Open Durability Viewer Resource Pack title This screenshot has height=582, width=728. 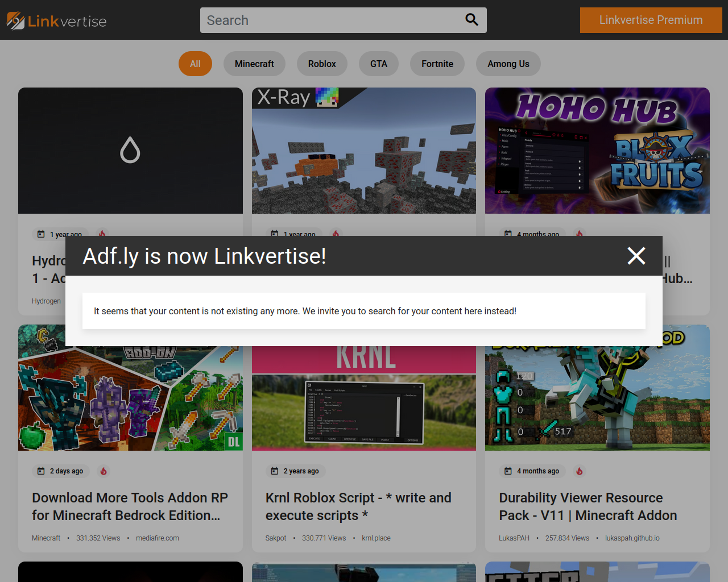(588, 506)
